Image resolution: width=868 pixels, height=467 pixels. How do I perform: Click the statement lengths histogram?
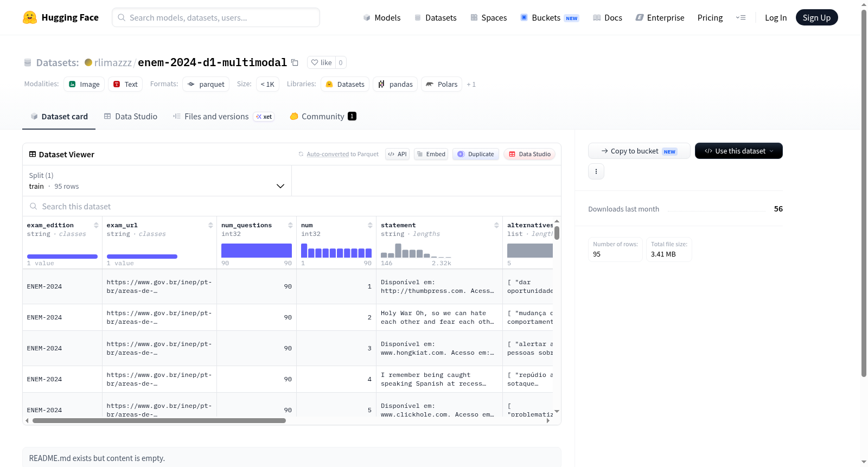416,251
